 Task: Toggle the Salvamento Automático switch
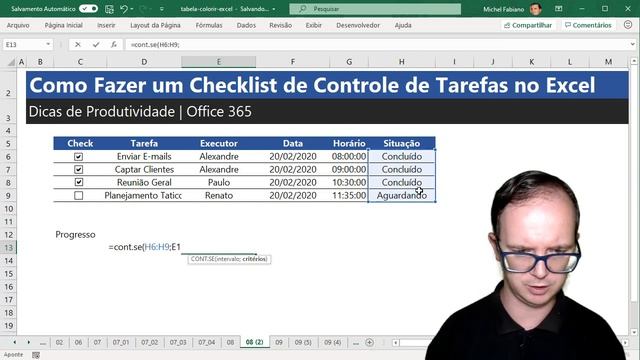(88, 9)
